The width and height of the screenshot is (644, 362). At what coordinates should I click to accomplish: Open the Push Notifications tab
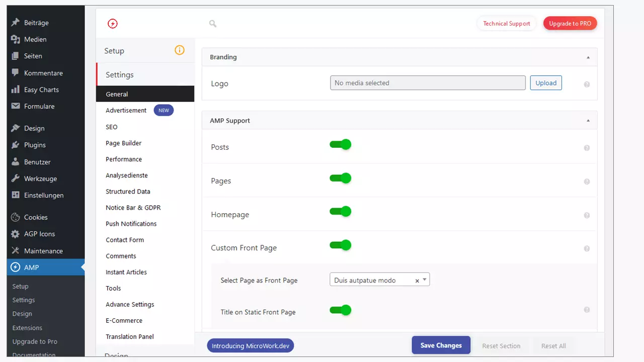coord(131,223)
